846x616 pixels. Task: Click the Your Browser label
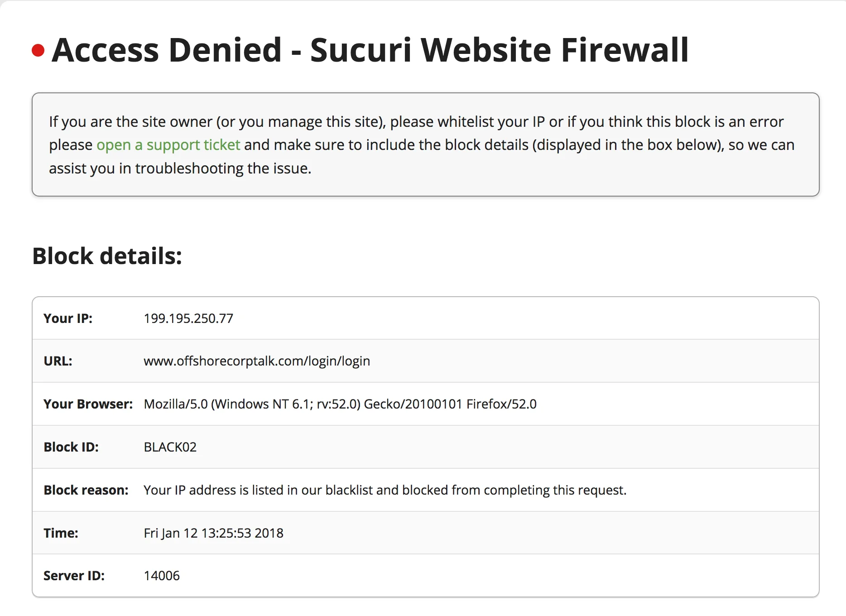pos(88,404)
